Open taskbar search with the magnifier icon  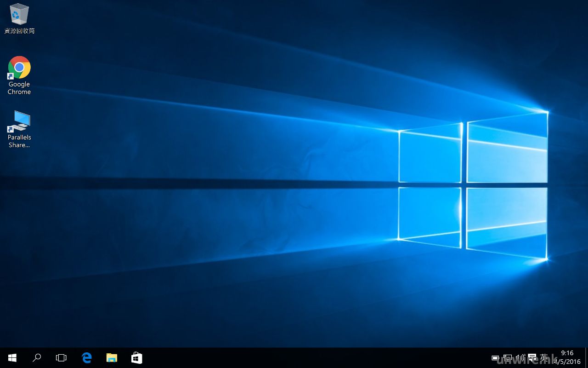(37, 358)
